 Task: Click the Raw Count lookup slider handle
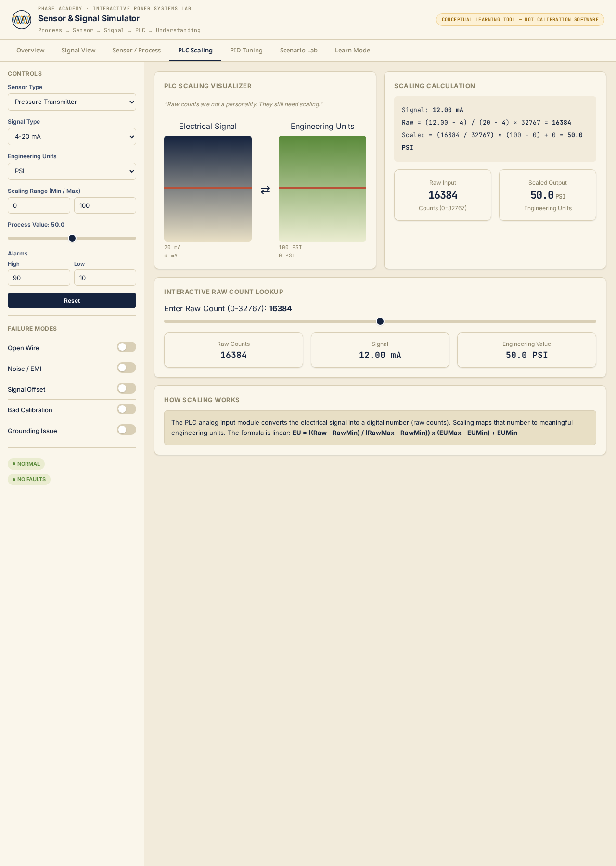(380, 321)
